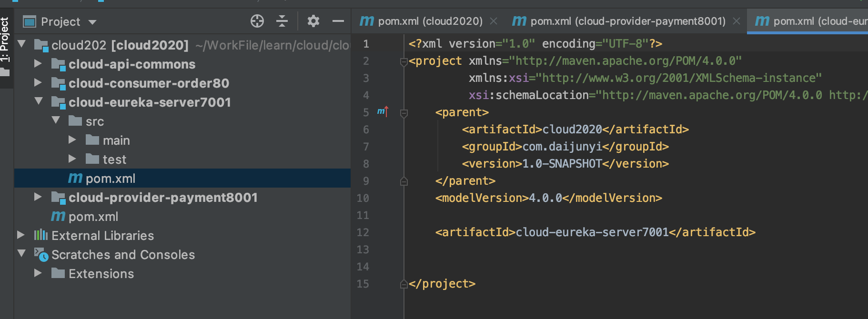Select the Extensions row
Image resolution: width=868 pixels, height=319 pixels.
pos(182,273)
